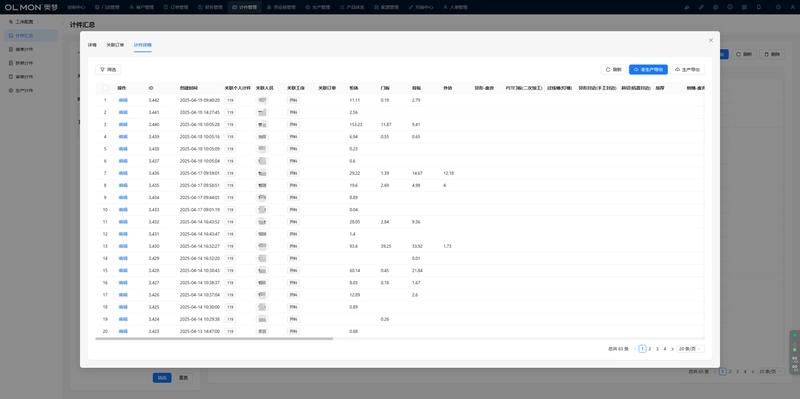Click the refresh icon button in dialog
The width and height of the screenshot is (800, 399).
613,69
